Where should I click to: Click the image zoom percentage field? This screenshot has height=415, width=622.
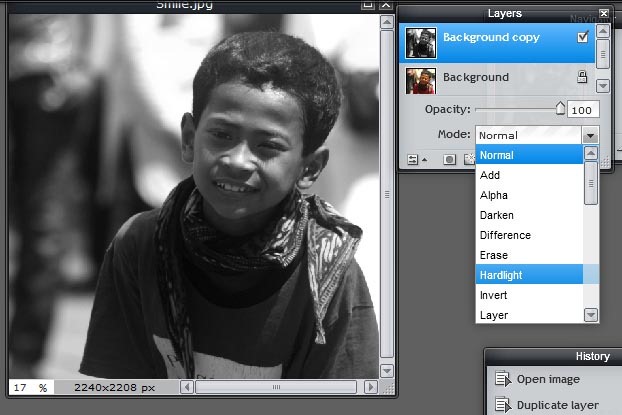click(x=31, y=387)
